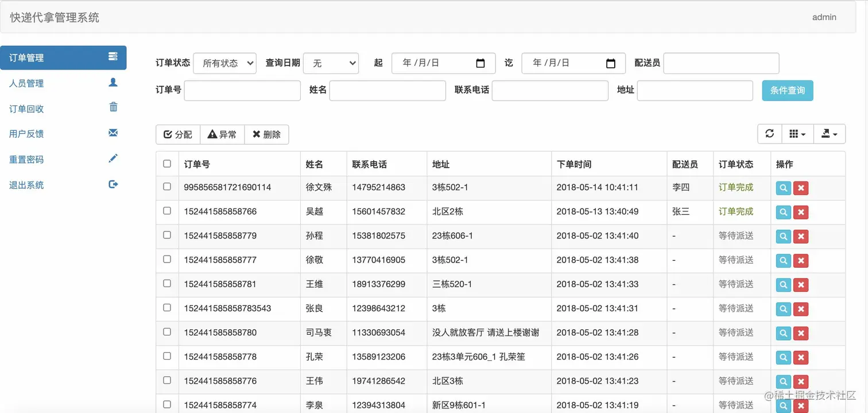
Task: Click the 条件查询 search button
Action: [x=787, y=90]
